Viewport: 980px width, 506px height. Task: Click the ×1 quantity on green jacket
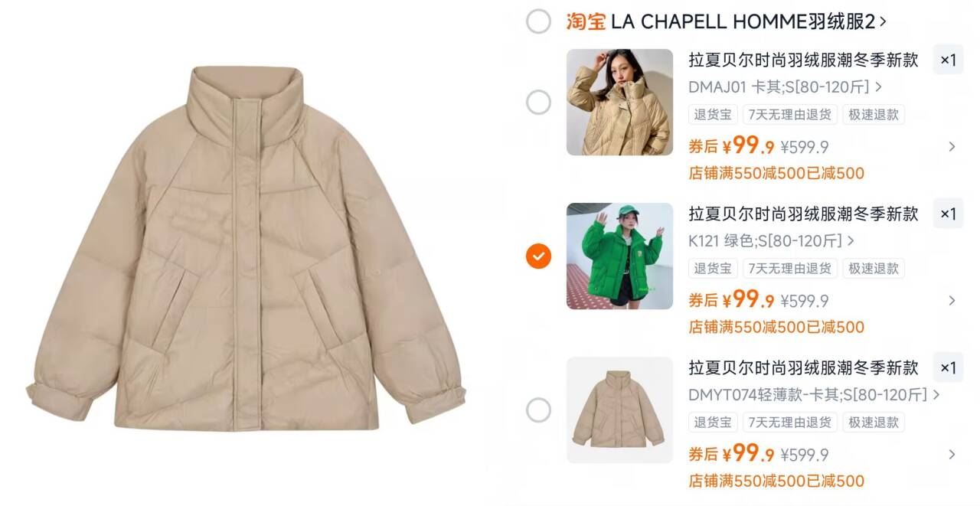pyautogui.click(x=948, y=214)
